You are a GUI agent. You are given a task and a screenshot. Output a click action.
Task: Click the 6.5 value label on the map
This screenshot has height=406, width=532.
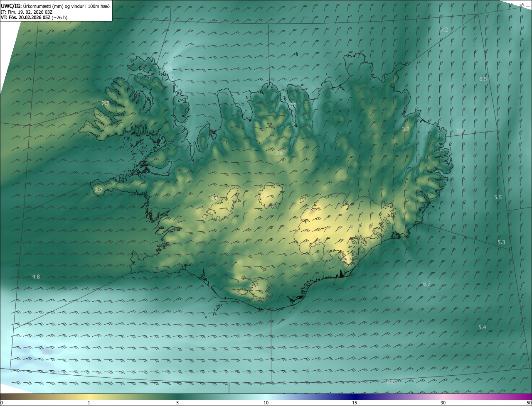[x=483, y=79]
